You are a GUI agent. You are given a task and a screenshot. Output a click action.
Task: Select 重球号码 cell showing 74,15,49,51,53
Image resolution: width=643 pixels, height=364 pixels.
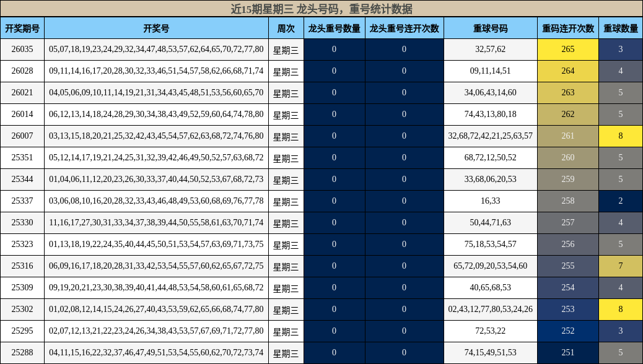[x=490, y=353]
